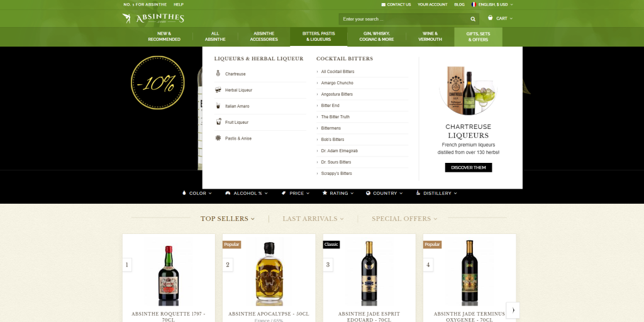Screen dimensions: 644x322
Task: Open the shopping cart basket icon
Action: click(490, 18)
